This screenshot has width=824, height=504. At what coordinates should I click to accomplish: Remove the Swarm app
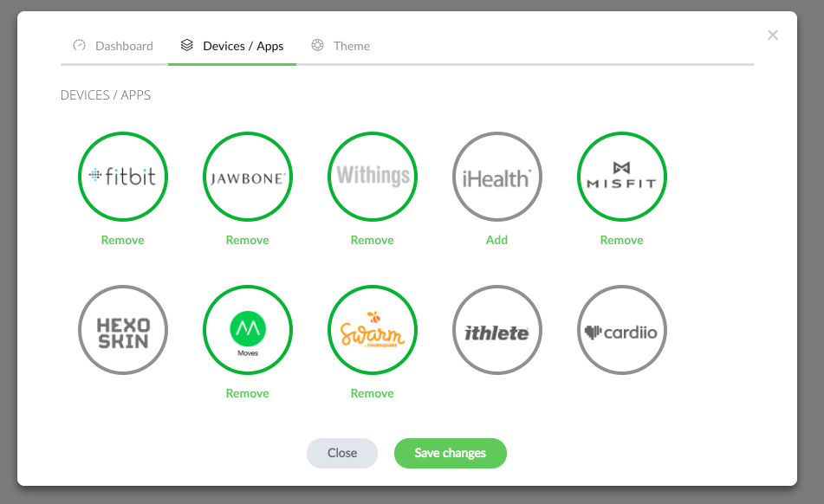372,393
